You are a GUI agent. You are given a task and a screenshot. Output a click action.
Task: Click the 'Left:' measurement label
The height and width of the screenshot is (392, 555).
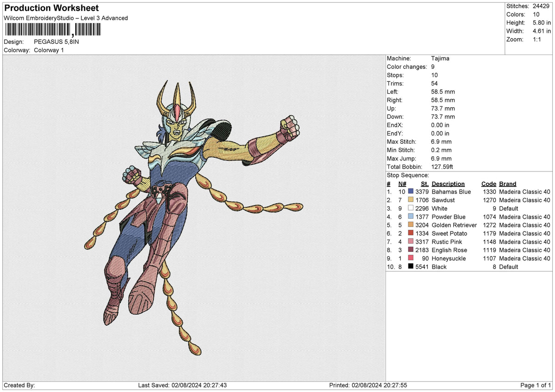tap(393, 92)
